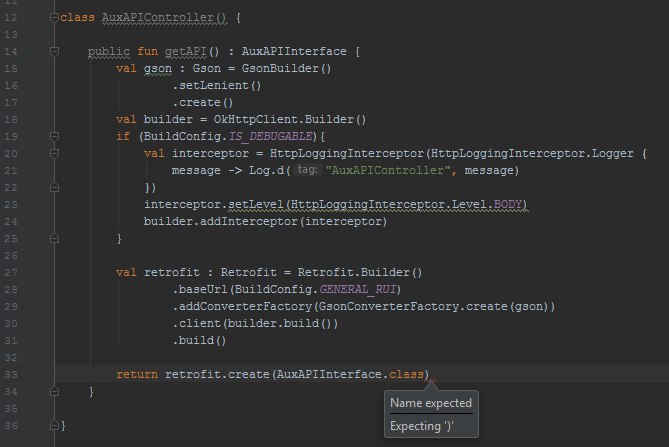Click the .create() call on line 17
Viewport: 669px width, 447px height.
click(203, 102)
